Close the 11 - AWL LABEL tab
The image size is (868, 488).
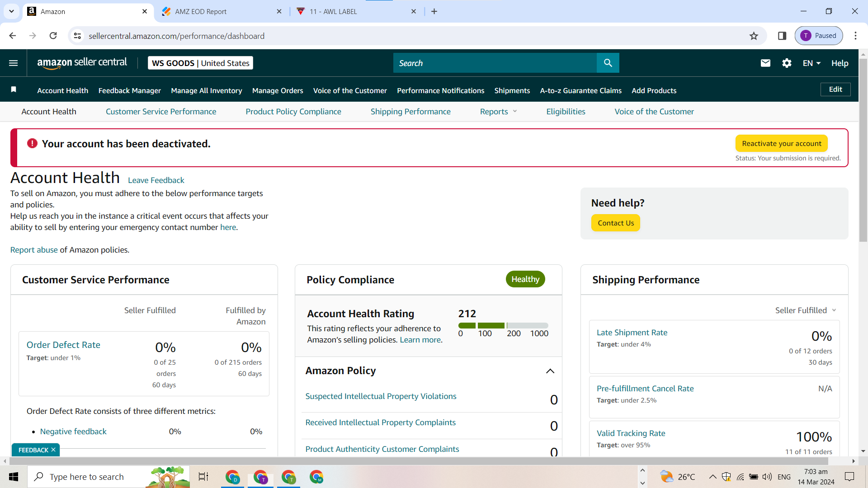tap(414, 11)
